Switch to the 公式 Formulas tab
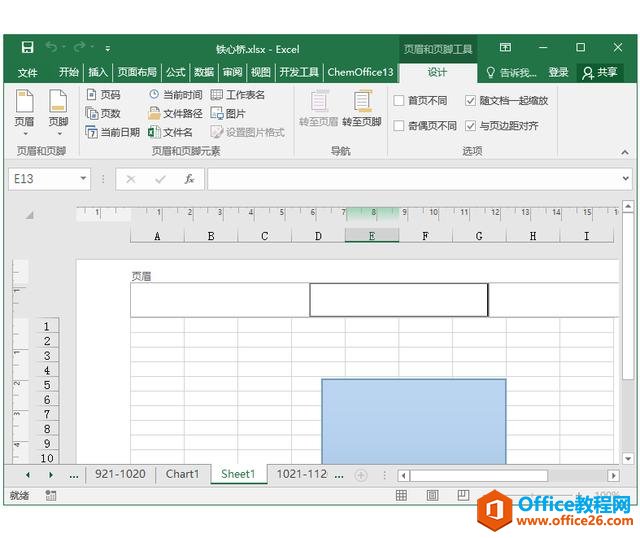The height and width of the screenshot is (538, 640). 176,72
